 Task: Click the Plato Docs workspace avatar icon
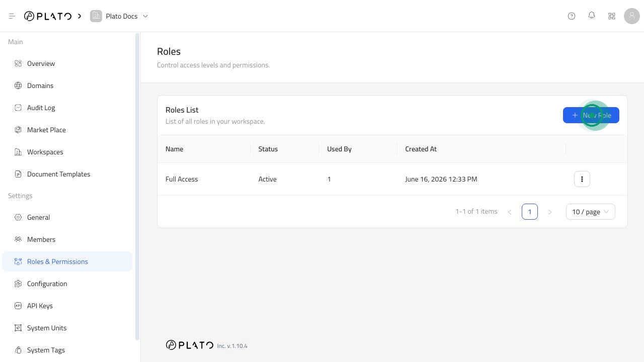96,16
